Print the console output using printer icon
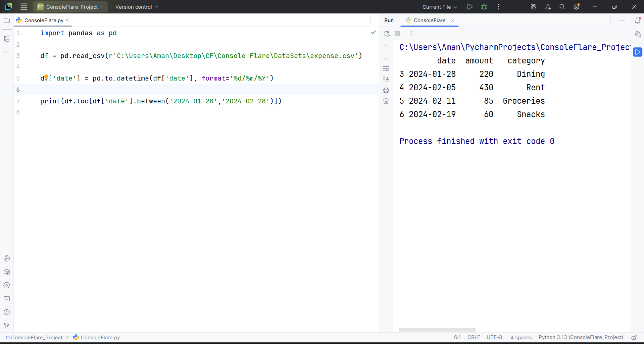The height and width of the screenshot is (344, 644). (x=386, y=90)
